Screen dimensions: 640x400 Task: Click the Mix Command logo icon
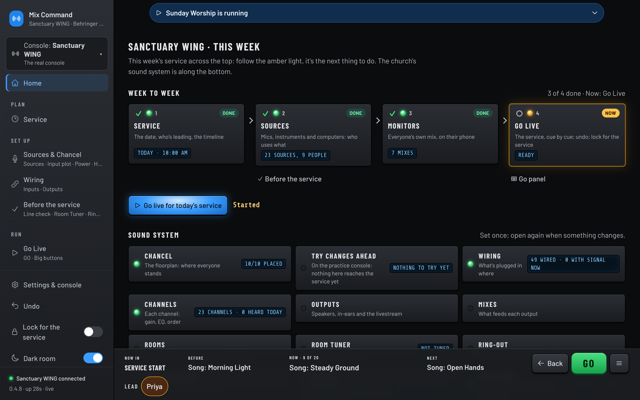click(16, 19)
